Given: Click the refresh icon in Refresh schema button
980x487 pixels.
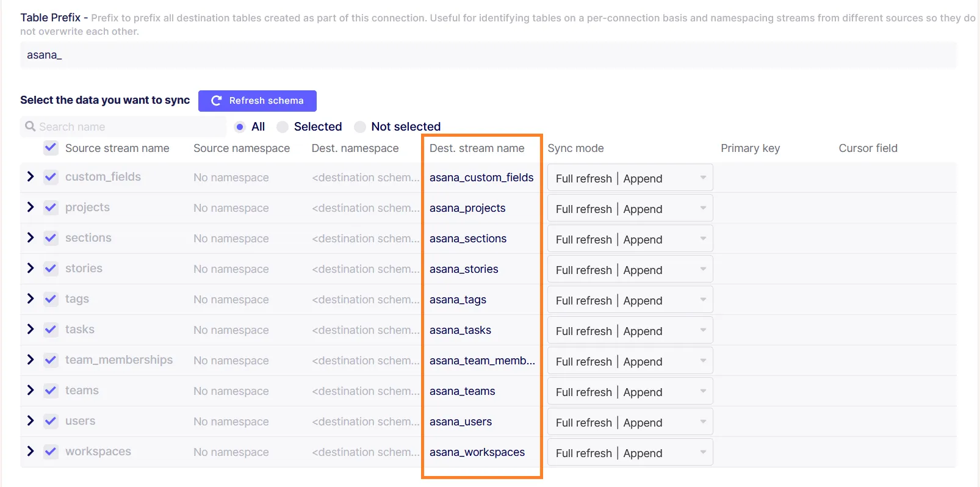Looking at the screenshot, I should point(216,101).
